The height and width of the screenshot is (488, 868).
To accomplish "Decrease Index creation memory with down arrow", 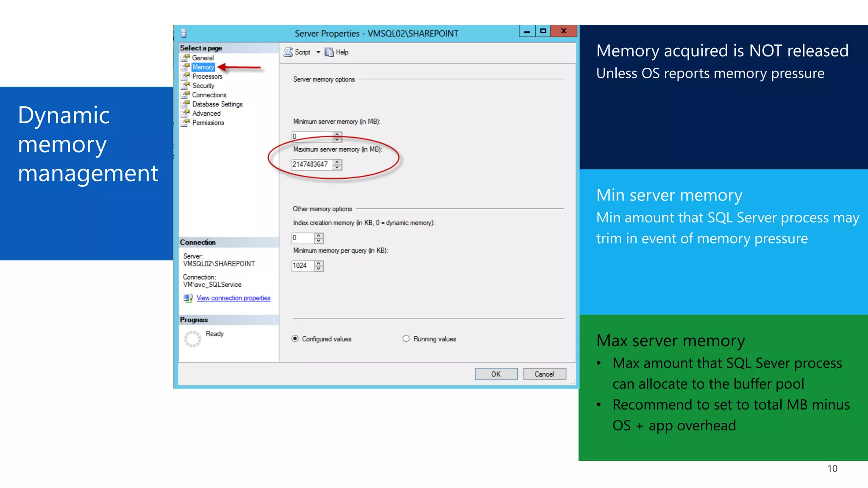I will point(319,241).
